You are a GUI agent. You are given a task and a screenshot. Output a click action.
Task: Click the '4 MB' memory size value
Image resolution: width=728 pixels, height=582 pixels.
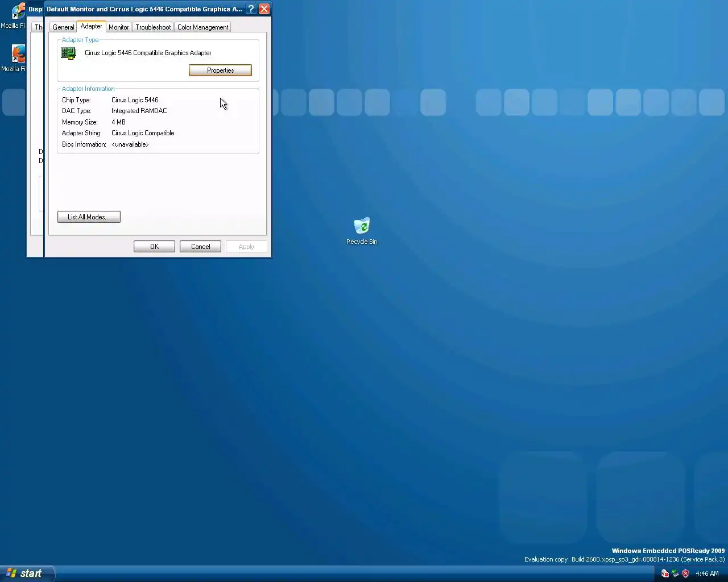118,122
